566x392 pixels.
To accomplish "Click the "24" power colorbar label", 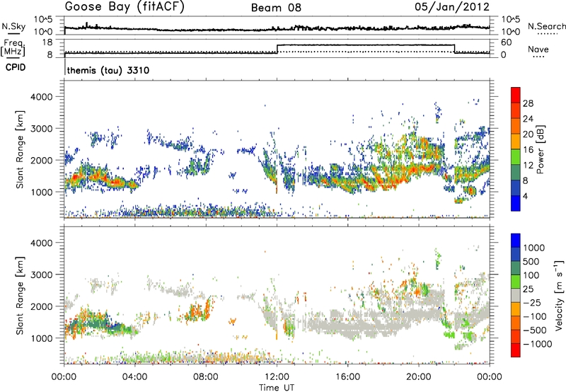I will click(x=528, y=119).
